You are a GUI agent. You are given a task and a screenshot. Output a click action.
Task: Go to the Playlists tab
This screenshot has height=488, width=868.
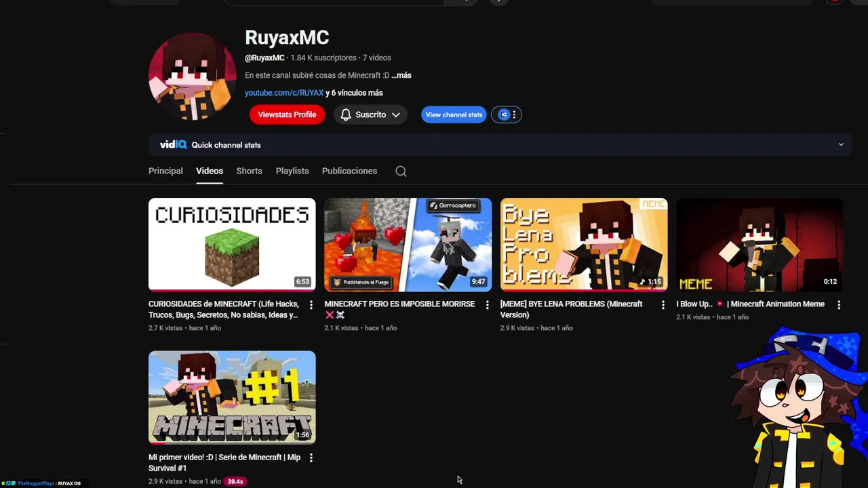[x=292, y=171]
